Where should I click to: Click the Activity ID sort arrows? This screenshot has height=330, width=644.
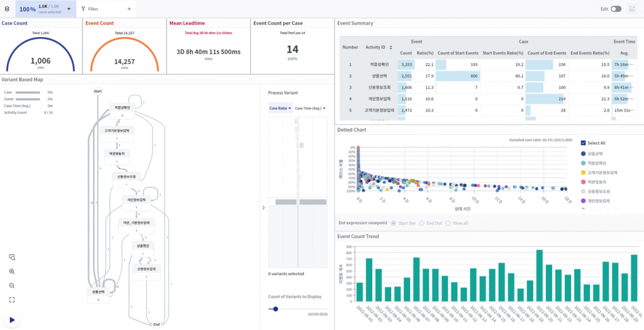pyautogui.click(x=392, y=47)
